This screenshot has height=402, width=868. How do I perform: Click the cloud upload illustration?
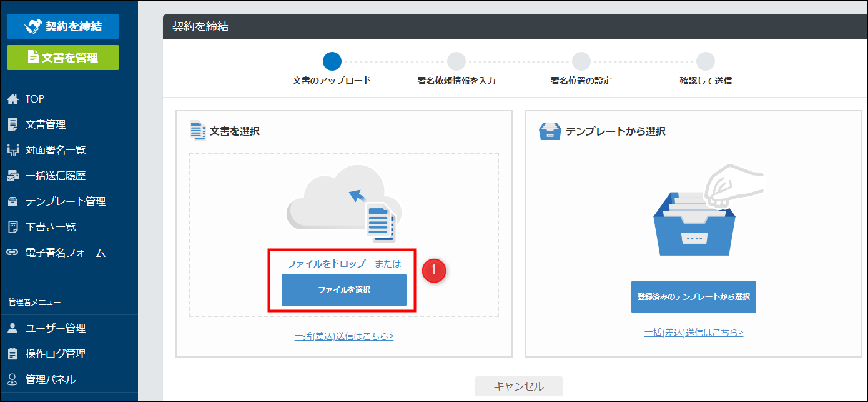click(343, 203)
